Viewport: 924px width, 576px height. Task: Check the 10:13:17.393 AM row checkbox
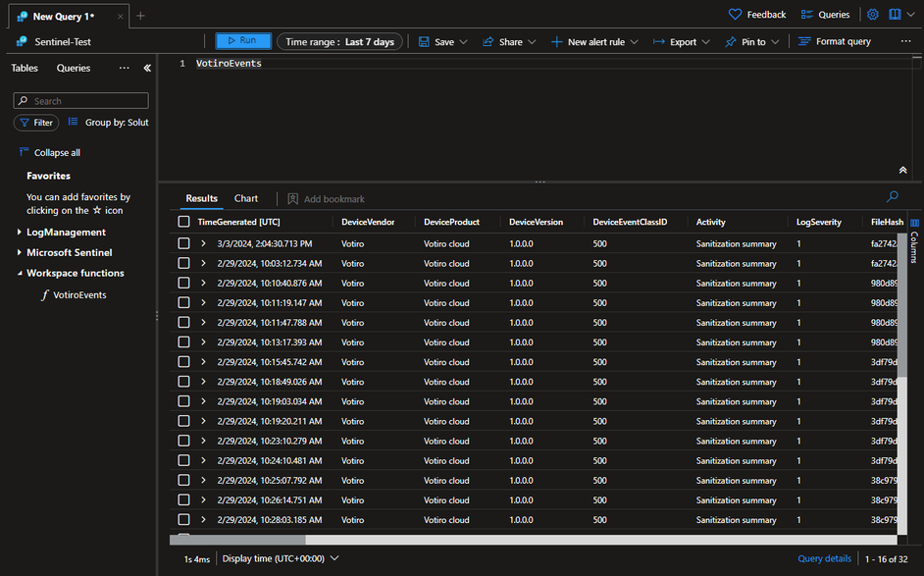[183, 341]
